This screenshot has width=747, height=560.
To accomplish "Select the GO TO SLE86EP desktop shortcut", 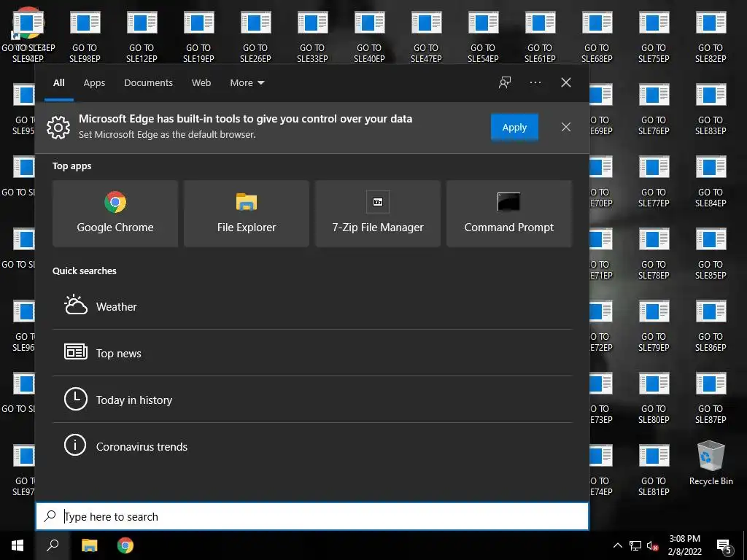I will (x=711, y=326).
